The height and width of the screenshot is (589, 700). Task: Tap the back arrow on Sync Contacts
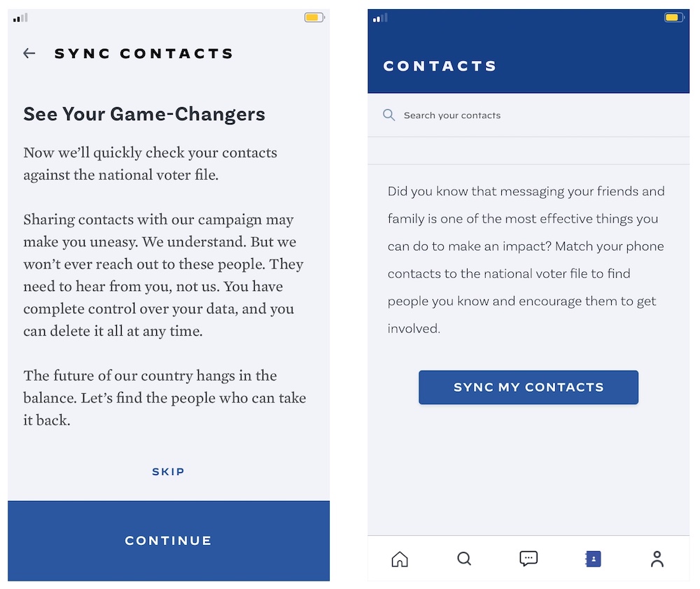(x=29, y=53)
